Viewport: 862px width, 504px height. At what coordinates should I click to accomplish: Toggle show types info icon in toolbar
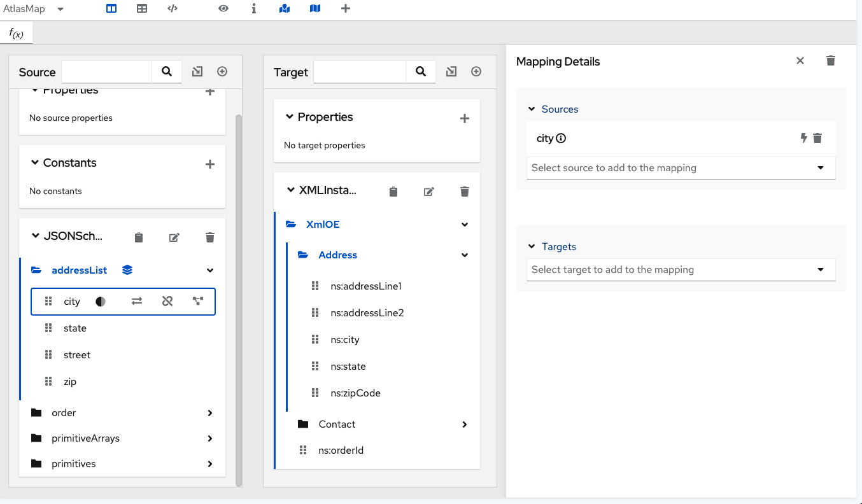(254, 9)
